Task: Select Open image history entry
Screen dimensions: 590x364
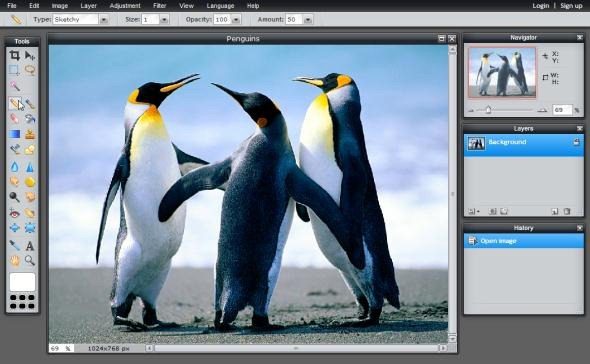Action: (x=523, y=241)
